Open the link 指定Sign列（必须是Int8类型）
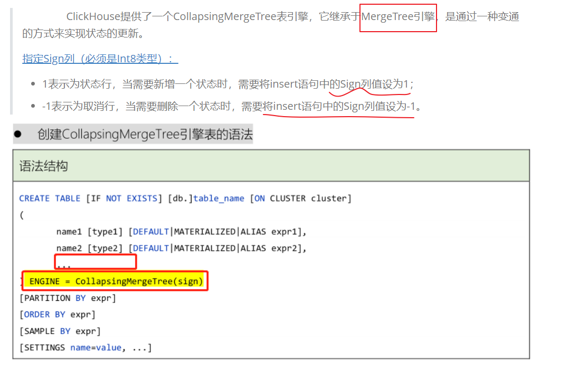Viewport: 588px width, 370px height. pyautogui.click(x=100, y=59)
